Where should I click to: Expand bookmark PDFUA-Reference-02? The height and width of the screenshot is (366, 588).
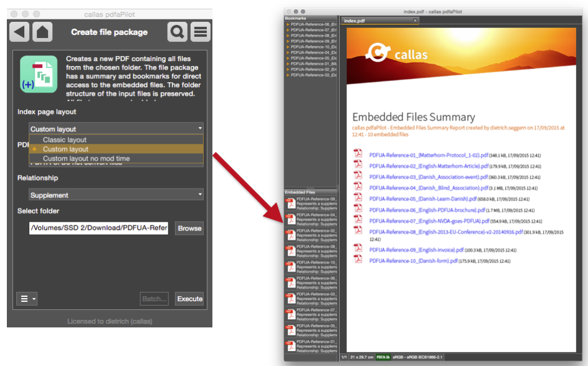coord(288,69)
